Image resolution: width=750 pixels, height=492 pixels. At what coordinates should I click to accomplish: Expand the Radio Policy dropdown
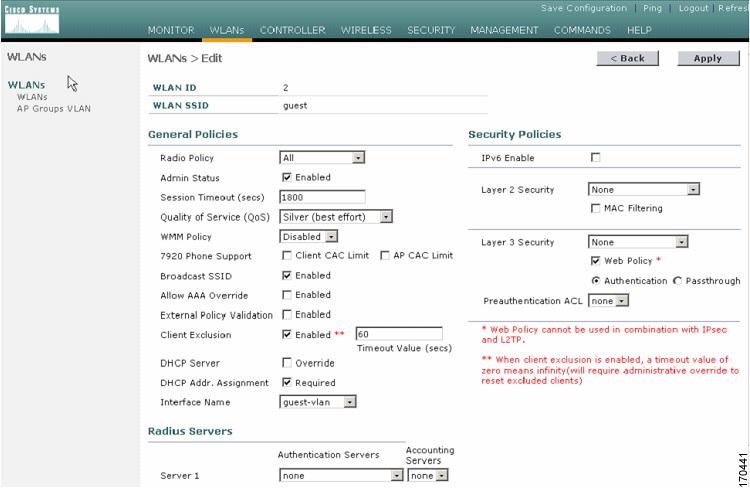[322, 158]
